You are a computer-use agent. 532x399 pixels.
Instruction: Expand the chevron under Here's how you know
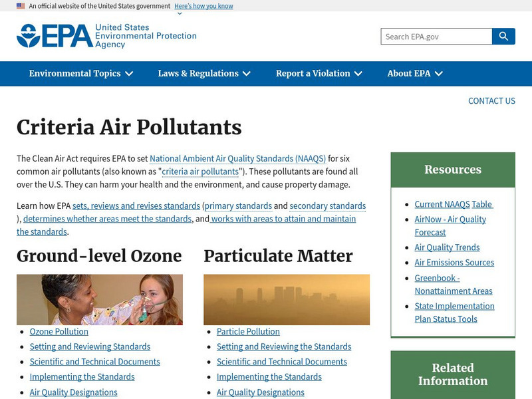(180, 13)
